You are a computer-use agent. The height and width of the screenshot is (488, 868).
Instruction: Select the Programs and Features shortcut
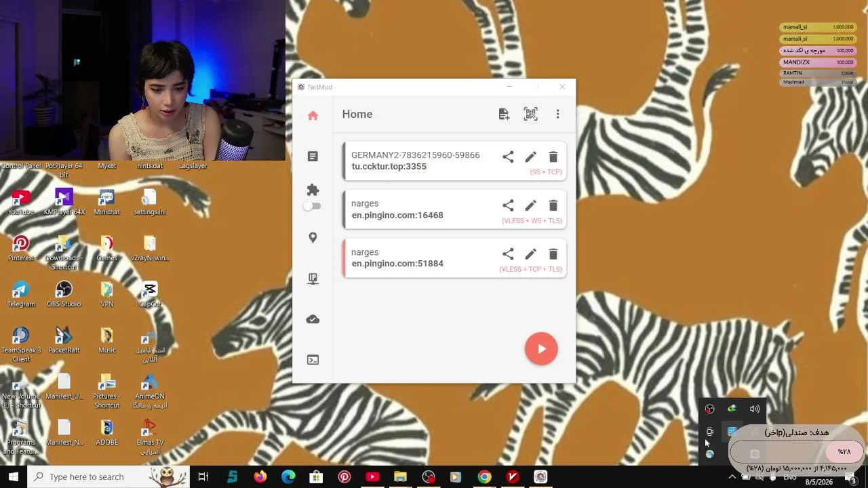[x=21, y=436]
